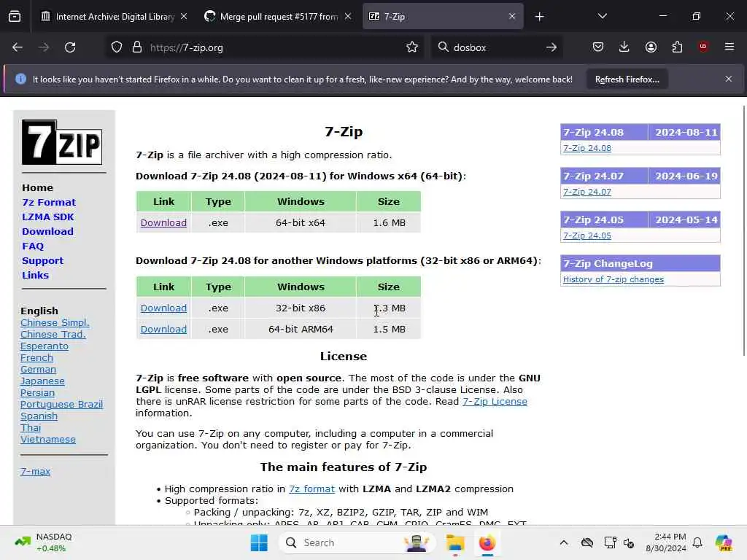
Task: Open the Firefox downloads panel
Action: [x=624, y=47]
